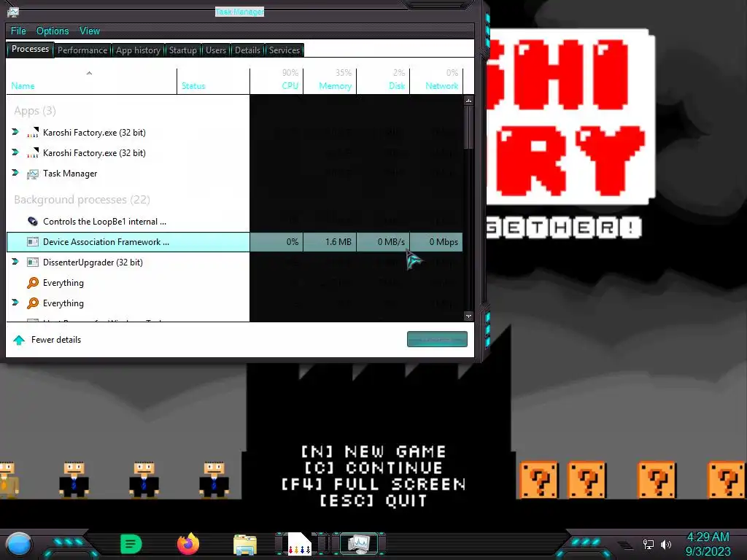
Task: Click the network tray icon
Action: tap(649, 544)
